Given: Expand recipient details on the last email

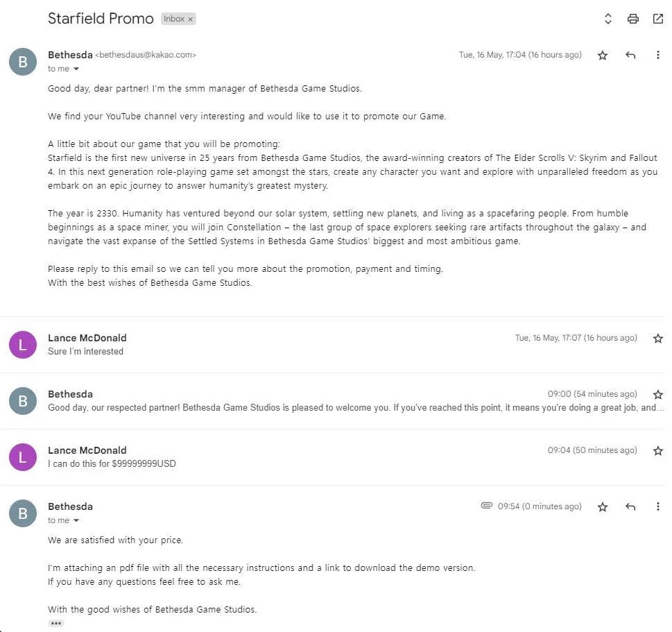Looking at the screenshot, I should click(76, 520).
